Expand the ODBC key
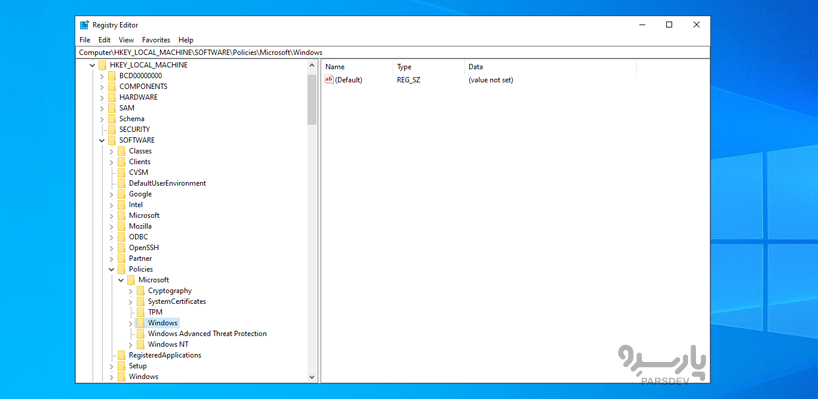Screen dimensions: 818x399 pyautogui.click(x=111, y=237)
